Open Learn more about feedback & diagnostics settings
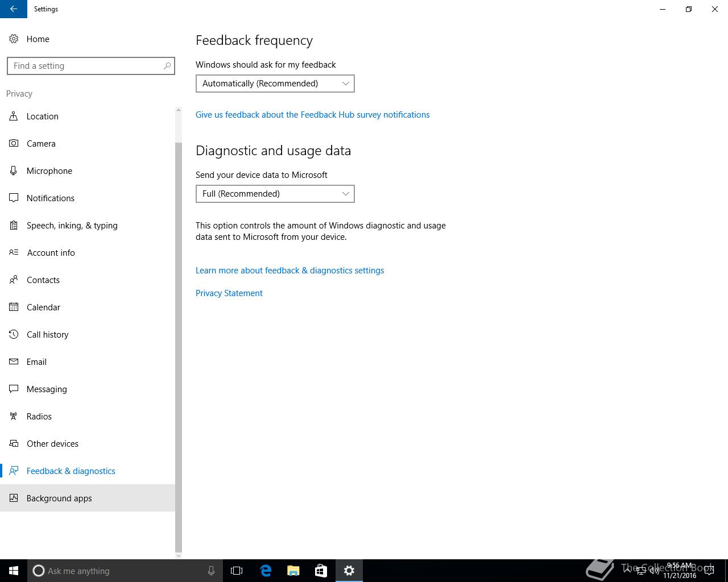 click(x=290, y=271)
